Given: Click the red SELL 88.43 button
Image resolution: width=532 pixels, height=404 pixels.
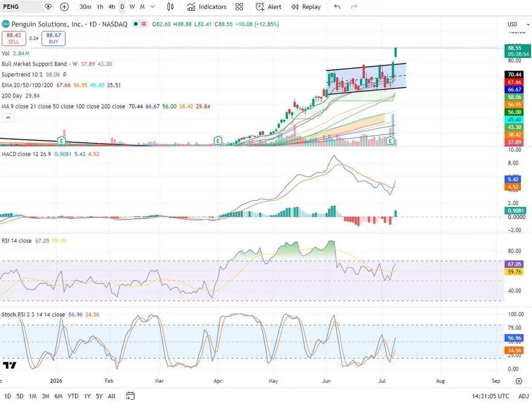Looking at the screenshot, I should pyautogui.click(x=14, y=38).
